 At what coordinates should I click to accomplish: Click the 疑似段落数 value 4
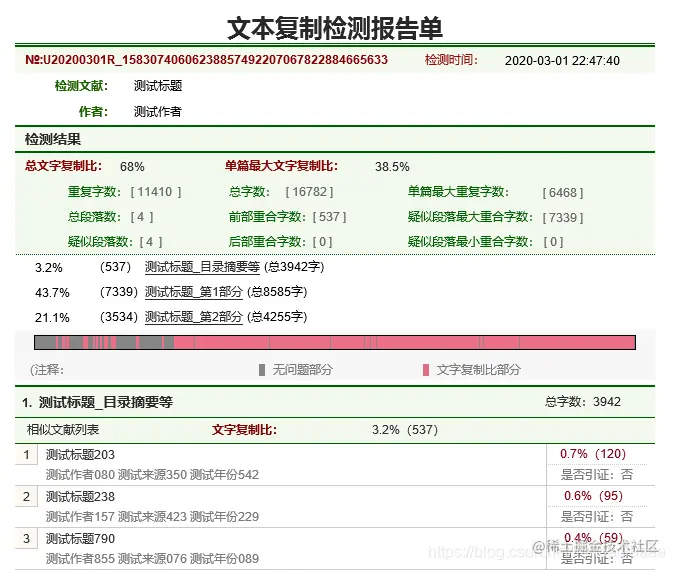tap(151, 242)
